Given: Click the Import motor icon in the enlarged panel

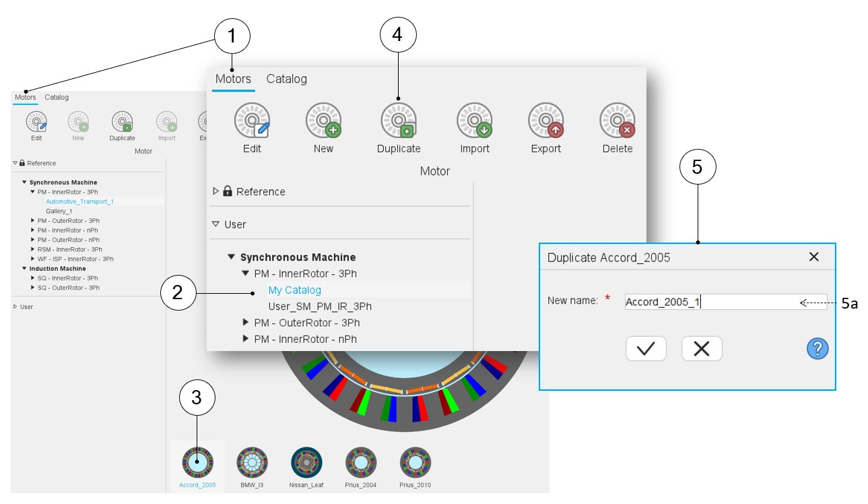Looking at the screenshot, I should coord(475,121).
